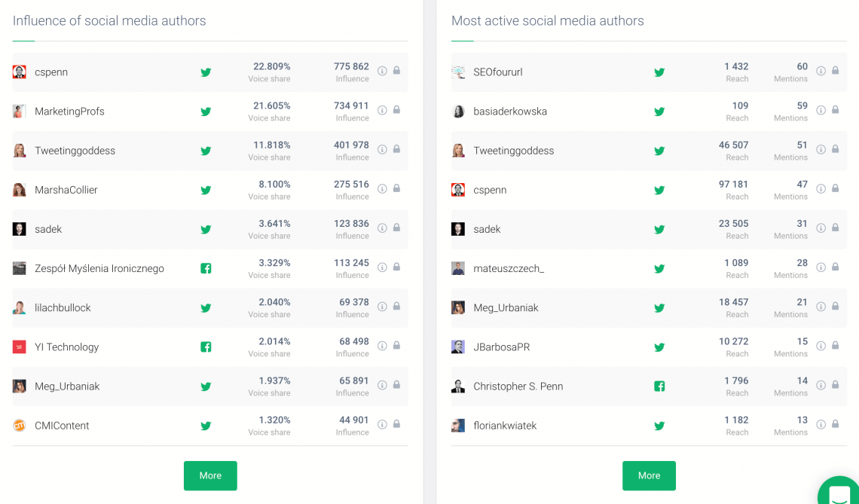Click the info icon in cspenn influence row
The height and width of the screenshot is (504, 859).
click(382, 71)
